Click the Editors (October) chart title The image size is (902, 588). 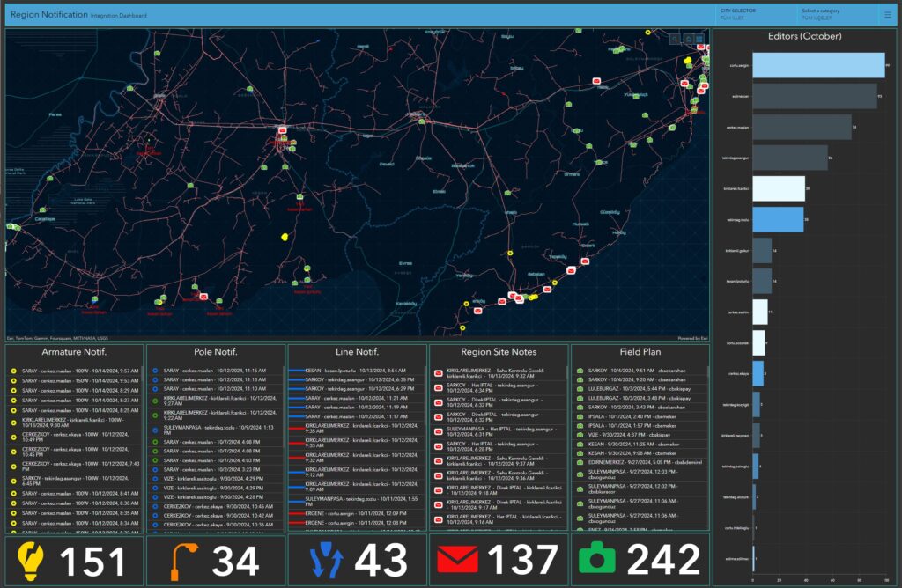coord(804,36)
